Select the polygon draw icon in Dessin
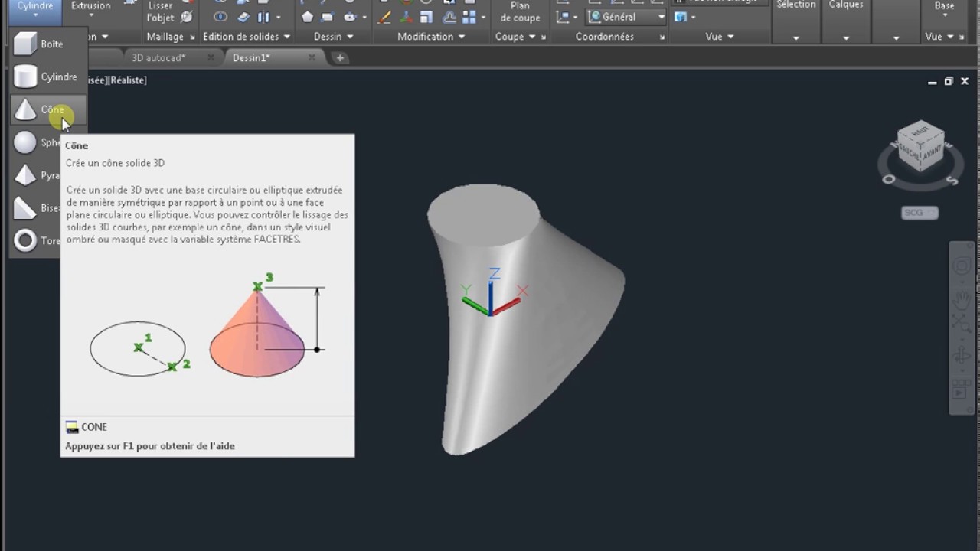This screenshot has width=980, height=551. point(307,17)
